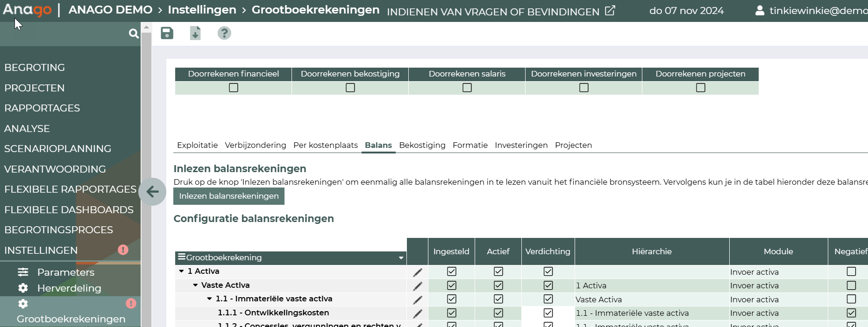The height and width of the screenshot is (327, 868).
Task: Sort by the Module column header
Action: [778, 251]
